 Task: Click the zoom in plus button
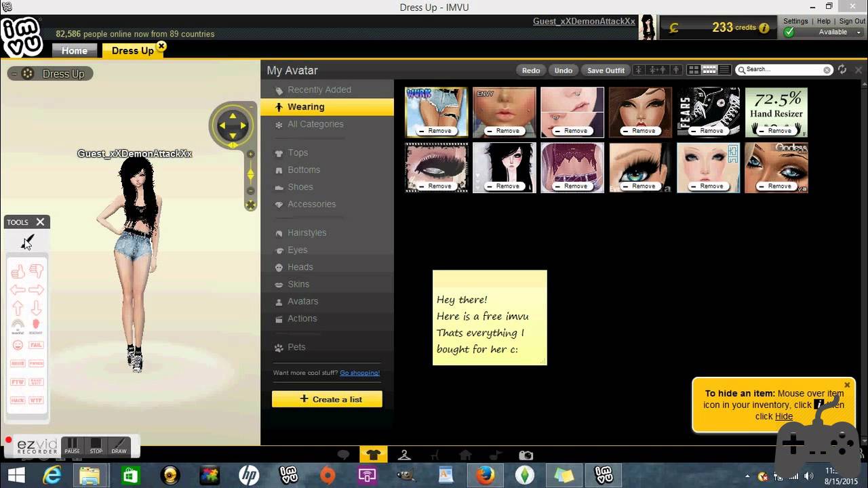point(250,155)
